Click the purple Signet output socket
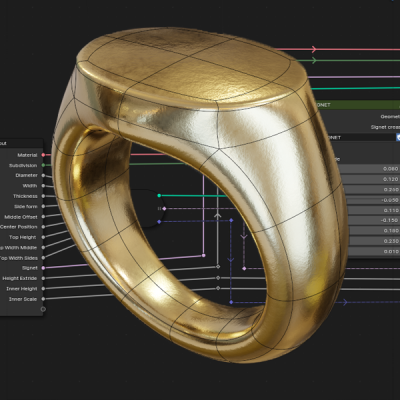This screenshot has height=400, width=400. point(43,268)
